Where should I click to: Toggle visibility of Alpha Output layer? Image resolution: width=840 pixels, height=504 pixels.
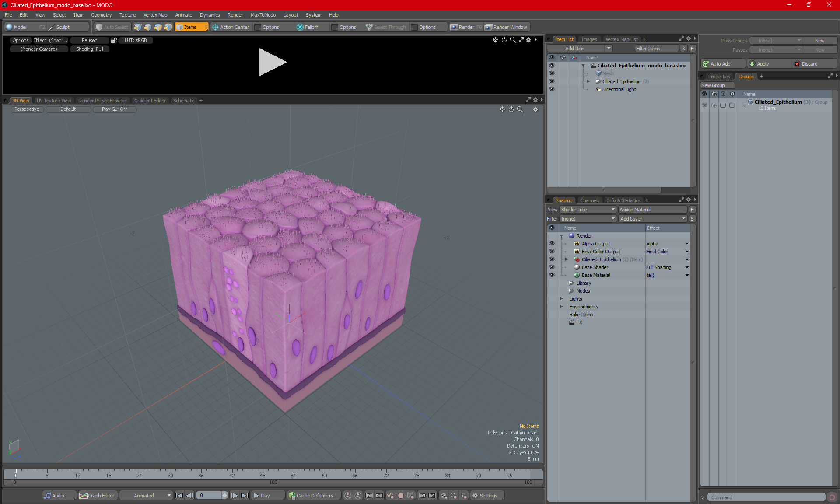click(x=552, y=244)
